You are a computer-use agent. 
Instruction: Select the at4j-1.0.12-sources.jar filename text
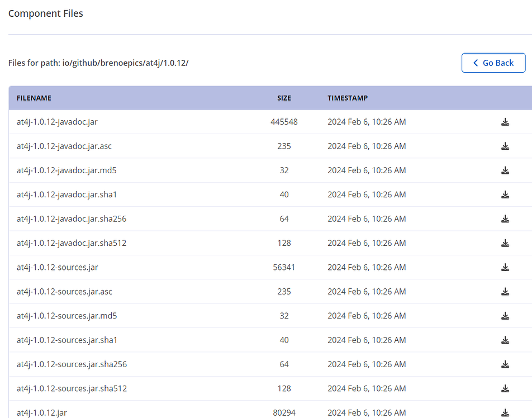point(58,267)
